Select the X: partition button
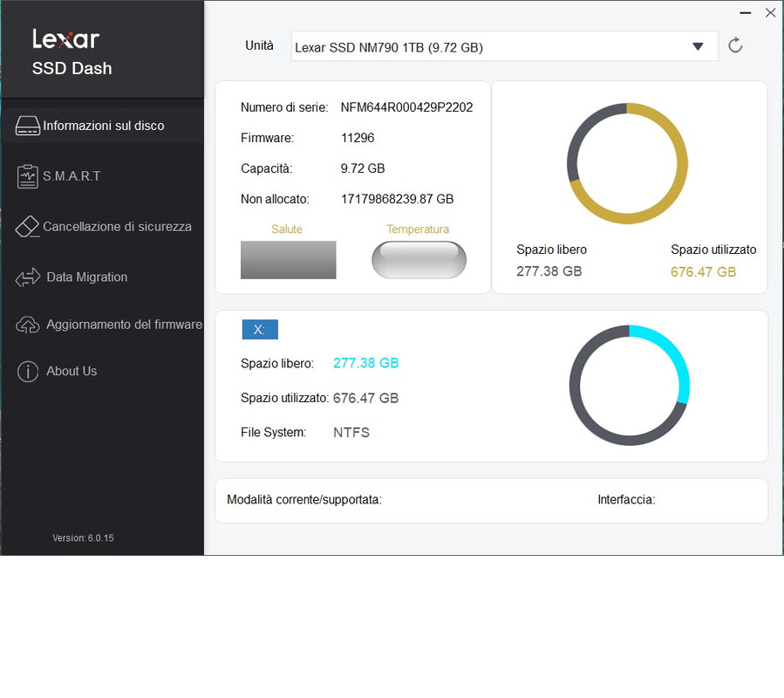The image size is (784, 698). (x=260, y=330)
